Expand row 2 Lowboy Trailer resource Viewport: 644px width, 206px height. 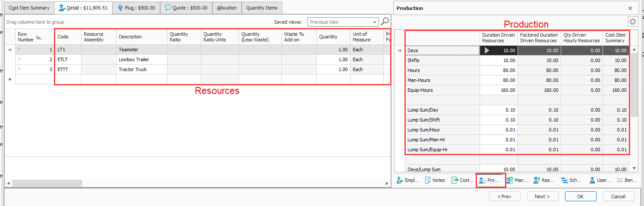19,59
